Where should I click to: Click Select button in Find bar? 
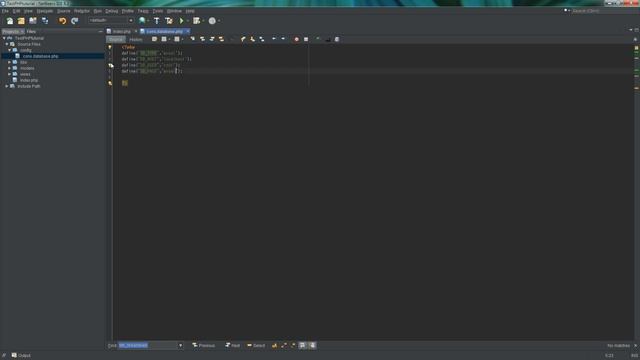pyautogui.click(x=256, y=346)
